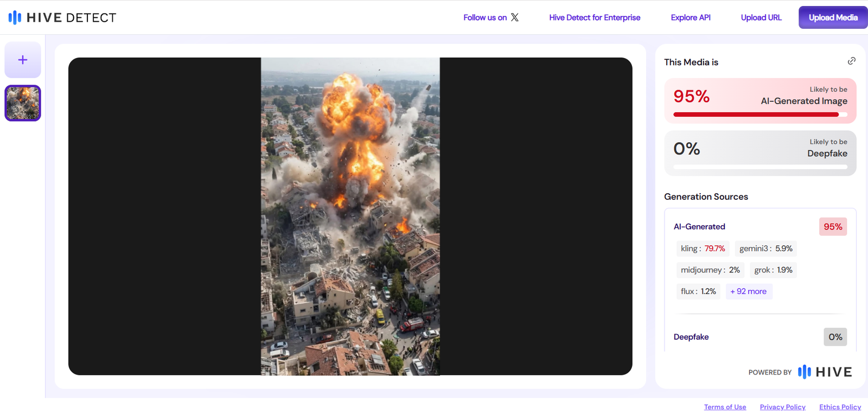
Task: Click the gemini3 5.9% source tag
Action: pos(765,249)
